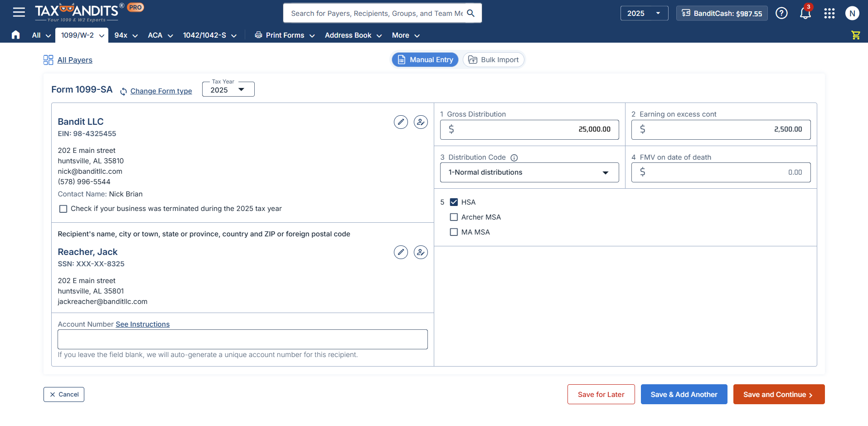Uncheck the HSA checkbox
The image size is (868, 426).
[454, 202]
